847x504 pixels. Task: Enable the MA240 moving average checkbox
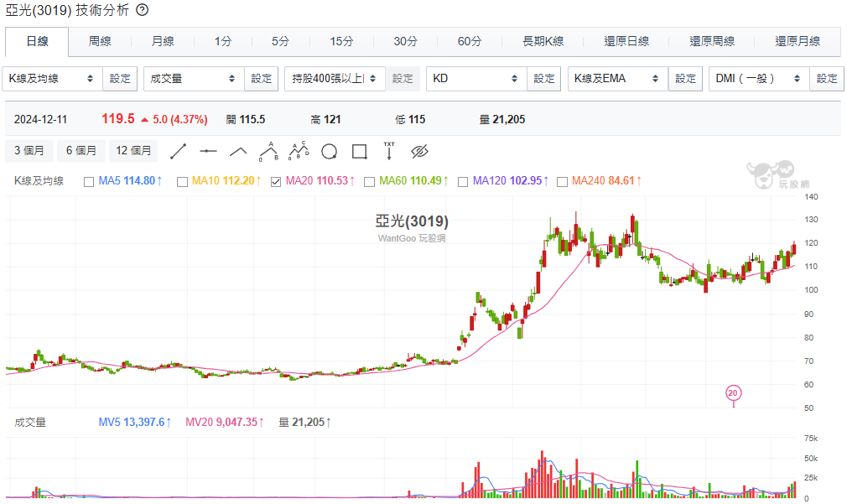pyautogui.click(x=563, y=180)
